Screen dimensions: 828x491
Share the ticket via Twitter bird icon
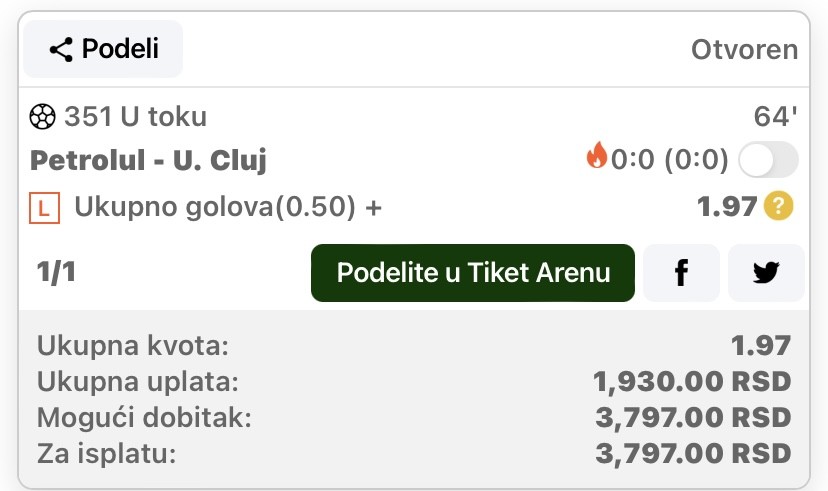coord(766,273)
